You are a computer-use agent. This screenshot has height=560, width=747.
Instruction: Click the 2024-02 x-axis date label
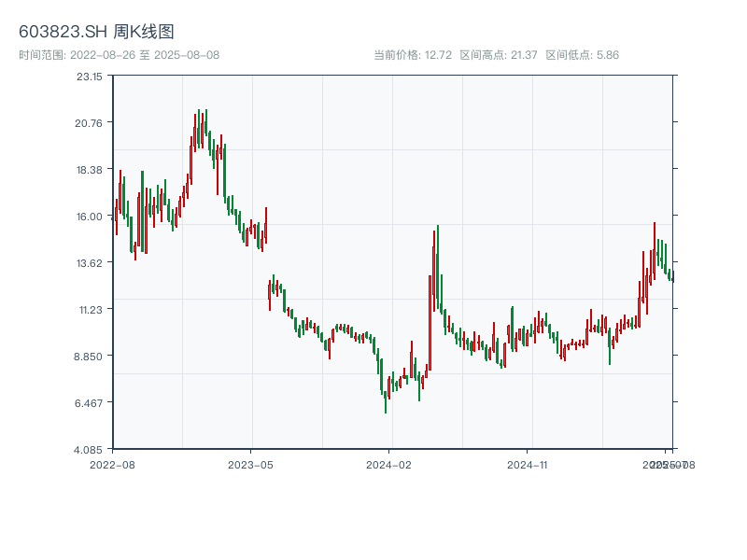point(389,464)
